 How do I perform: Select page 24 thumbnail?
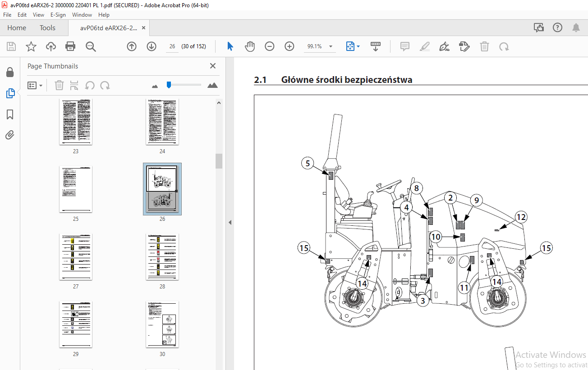[x=162, y=121]
